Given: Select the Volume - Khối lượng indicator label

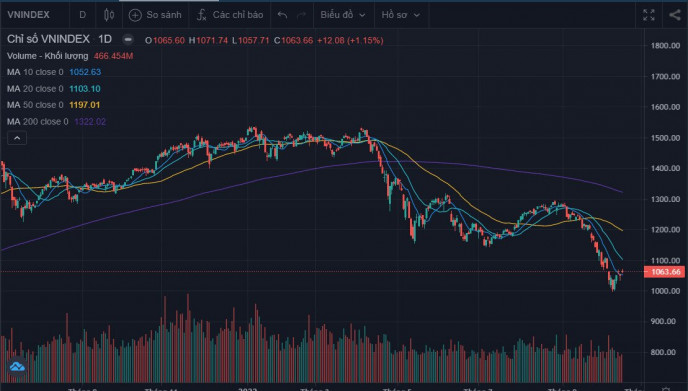Looking at the screenshot, I should coord(47,56).
